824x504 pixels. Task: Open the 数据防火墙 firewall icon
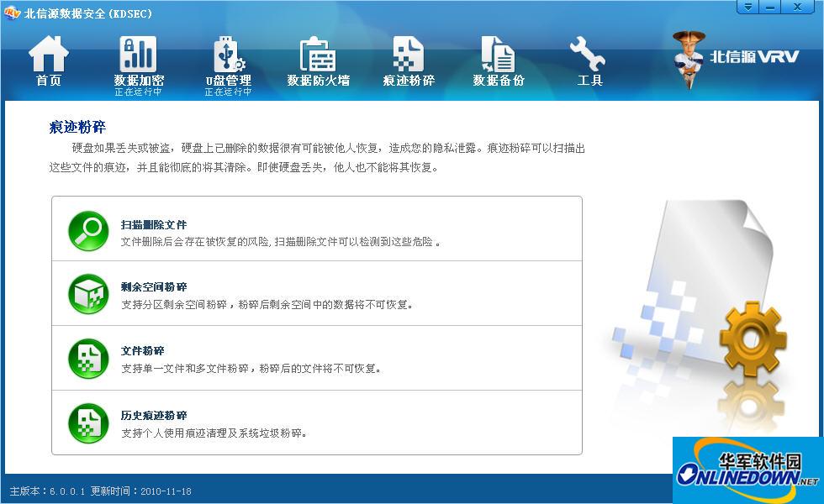[x=318, y=52]
